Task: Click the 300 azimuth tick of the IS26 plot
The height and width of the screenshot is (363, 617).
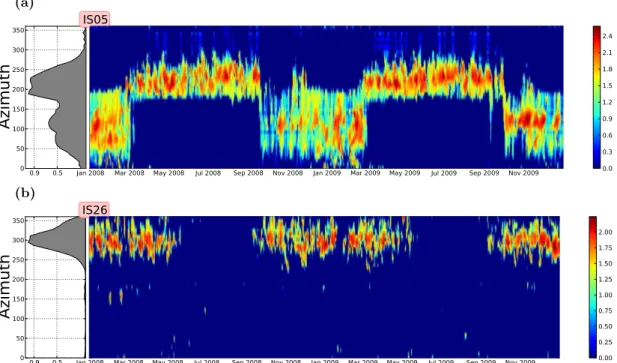Action: [18, 240]
